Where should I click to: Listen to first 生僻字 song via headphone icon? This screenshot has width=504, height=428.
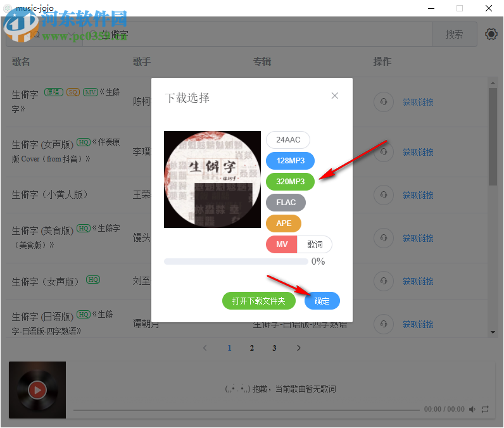[384, 102]
